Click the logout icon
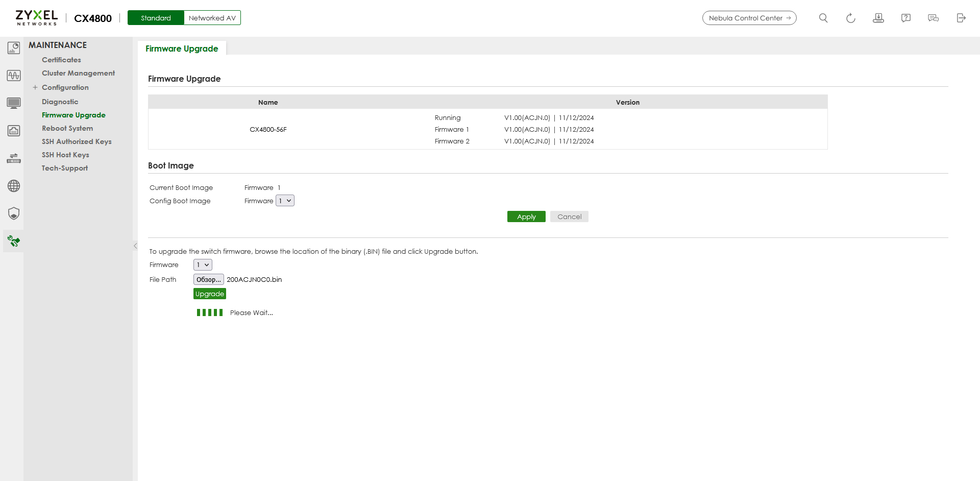 point(961,18)
